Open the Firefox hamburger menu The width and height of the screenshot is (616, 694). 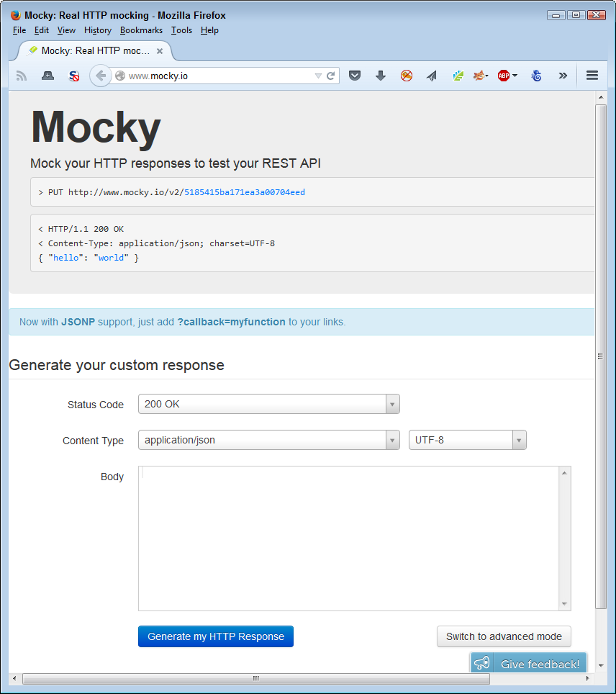(x=592, y=76)
